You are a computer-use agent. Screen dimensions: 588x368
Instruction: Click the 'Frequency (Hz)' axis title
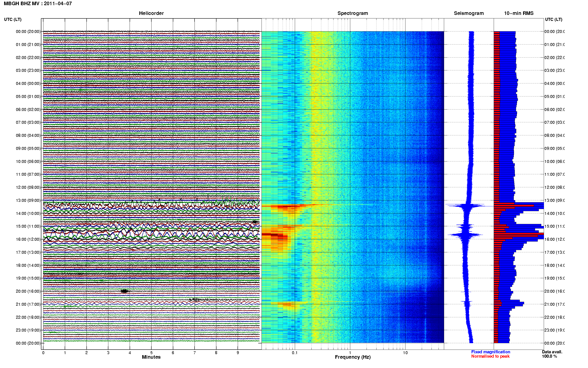coord(353,357)
